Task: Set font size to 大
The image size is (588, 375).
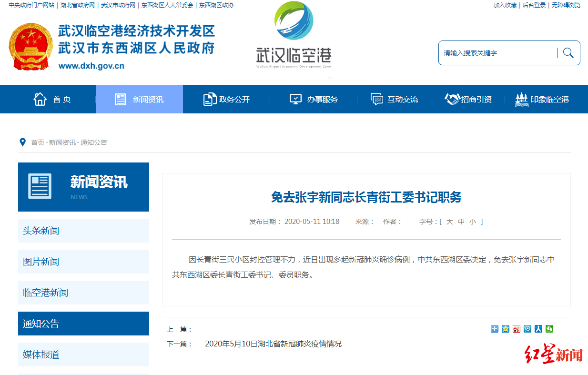Action: 449,222
